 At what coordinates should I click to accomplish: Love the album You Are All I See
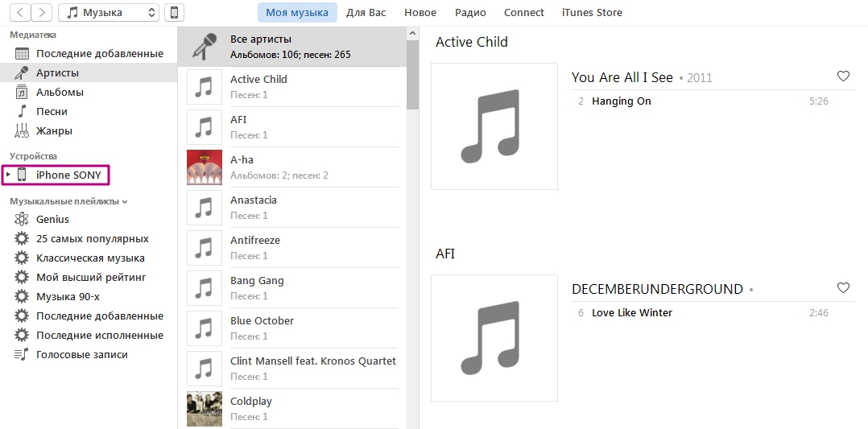click(843, 76)
